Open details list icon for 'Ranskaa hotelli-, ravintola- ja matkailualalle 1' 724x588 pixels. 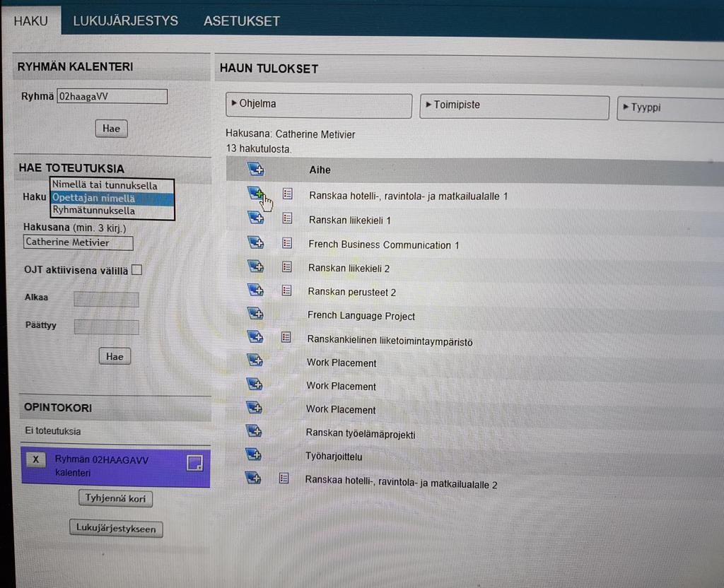(288, 194)
